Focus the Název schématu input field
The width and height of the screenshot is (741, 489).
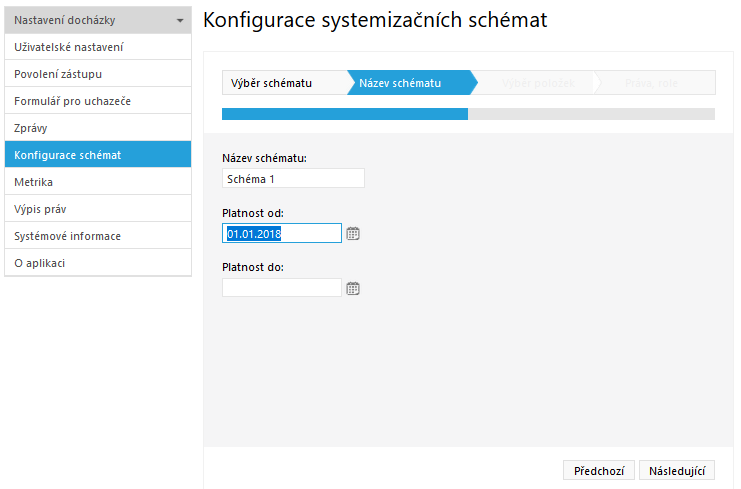click(293, 179)
